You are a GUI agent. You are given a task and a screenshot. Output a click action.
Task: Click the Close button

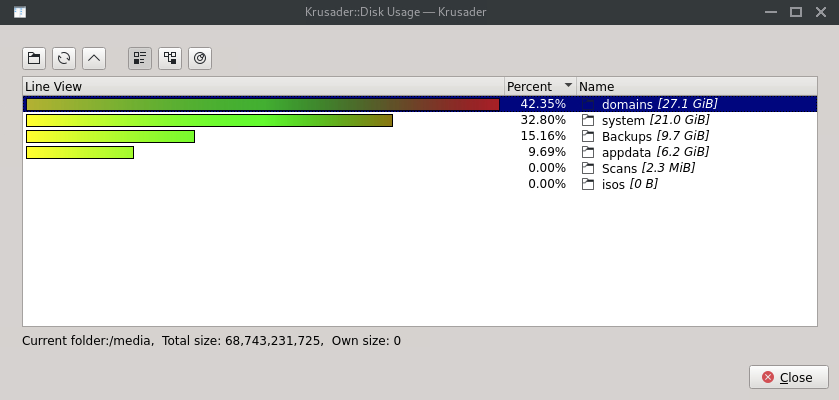(x=789, y=378)
